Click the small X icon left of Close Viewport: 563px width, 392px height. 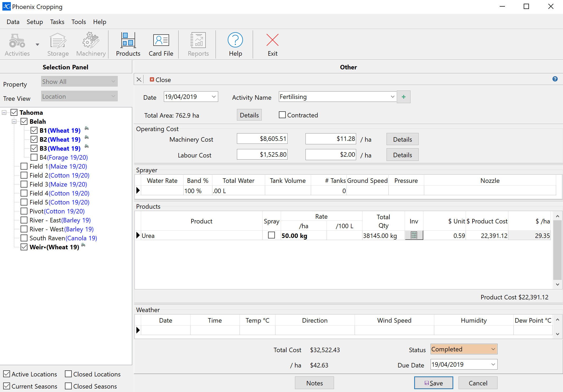coord(139,79)
